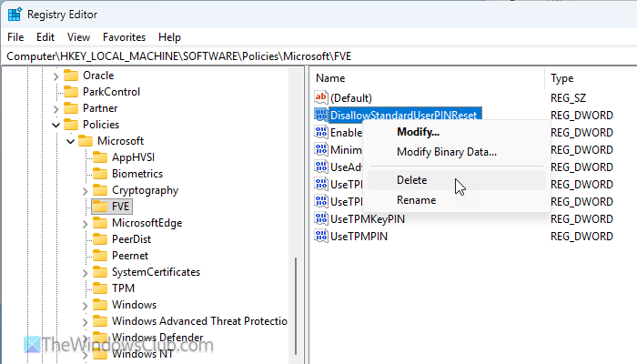
Task: Click the Partner key folder icon
Action: pos(71,108)
